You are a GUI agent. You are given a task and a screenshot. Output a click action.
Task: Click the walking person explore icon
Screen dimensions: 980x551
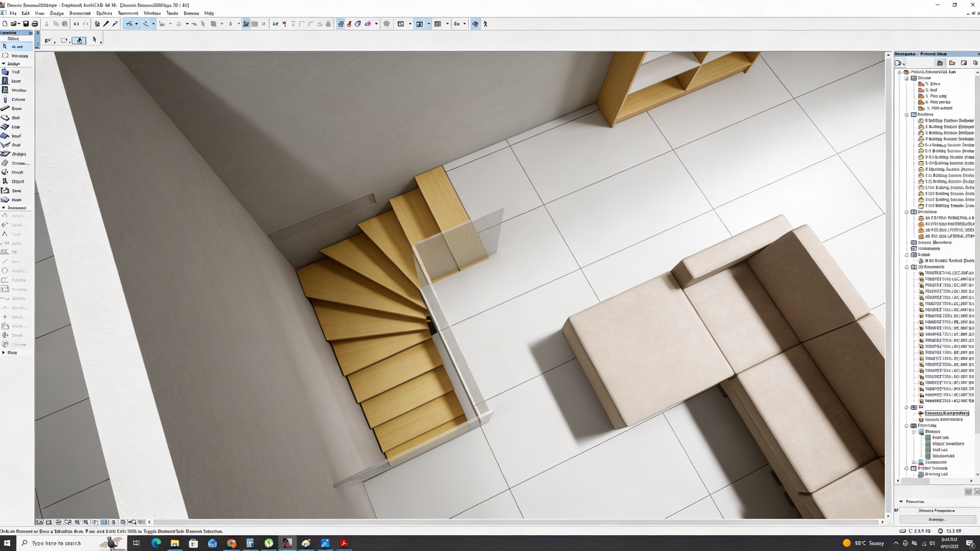pyautogui.click(x=485, y=24)
